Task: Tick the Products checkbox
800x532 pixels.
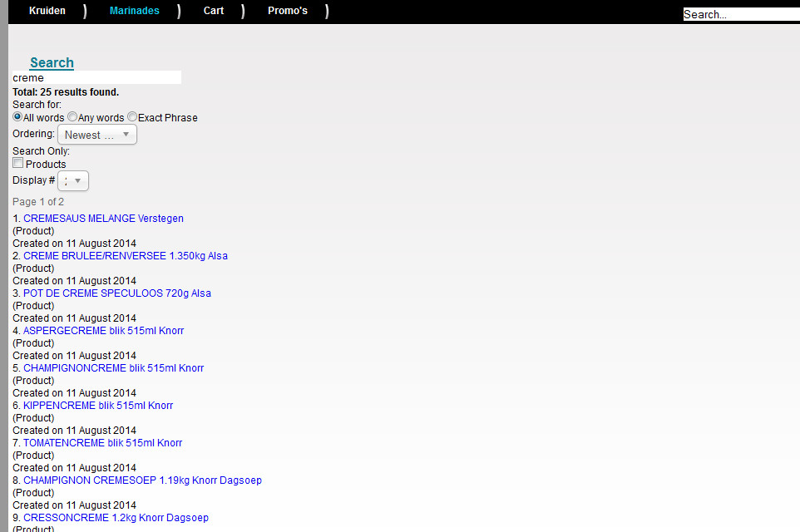Action: pos(17,163)
